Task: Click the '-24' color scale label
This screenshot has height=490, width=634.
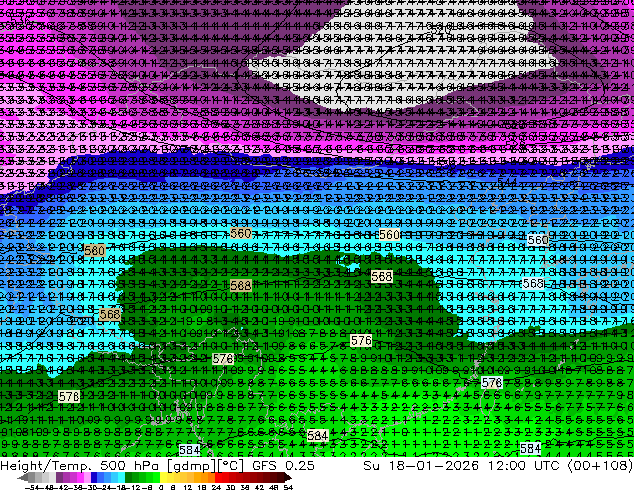Action: (106, 488)
